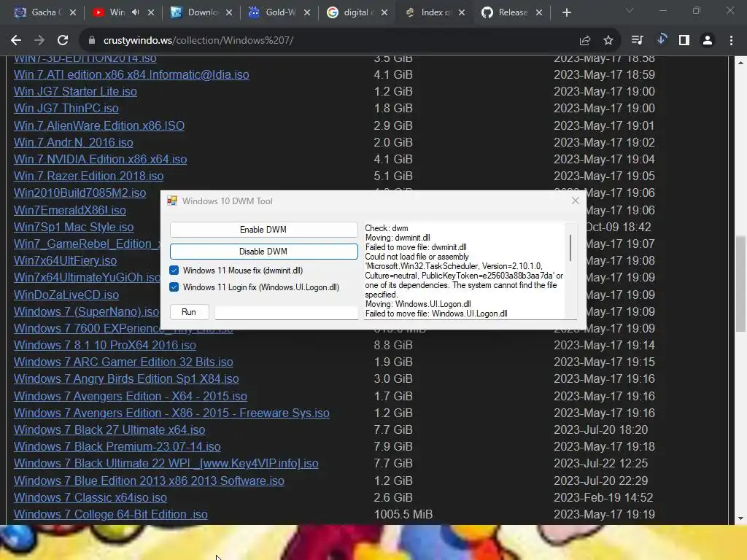Open Windows 7 Avengers Edition X64 link

coord(131,396)
